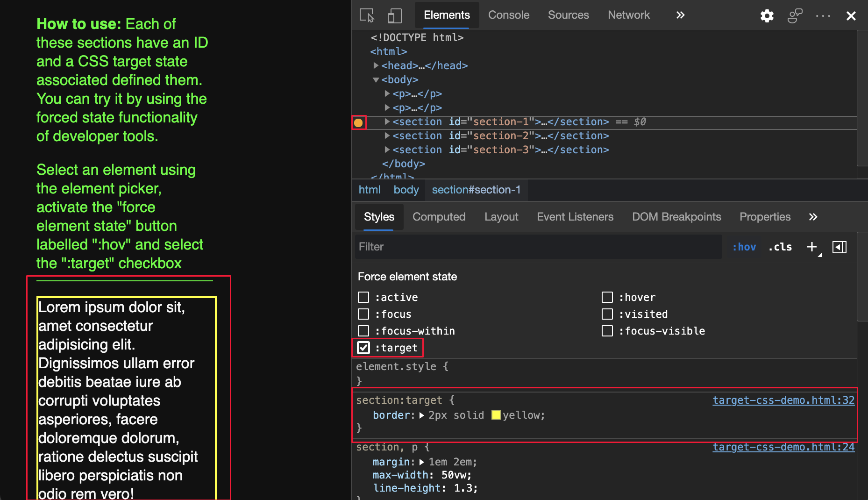This screenshot has height=500, width=868.
Task: Follow the target-css-demo.html:32 source link
Action: 783,400
